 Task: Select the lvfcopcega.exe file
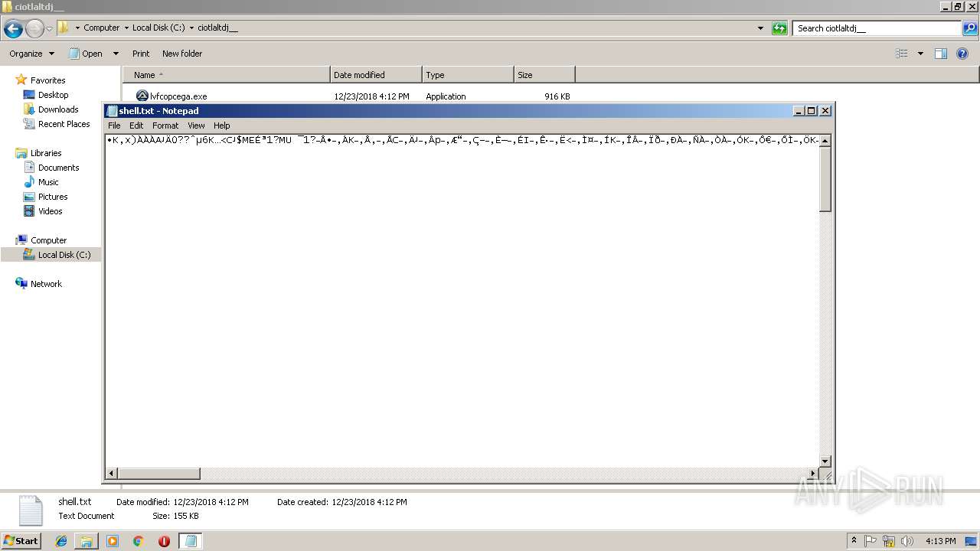(178, 96)
